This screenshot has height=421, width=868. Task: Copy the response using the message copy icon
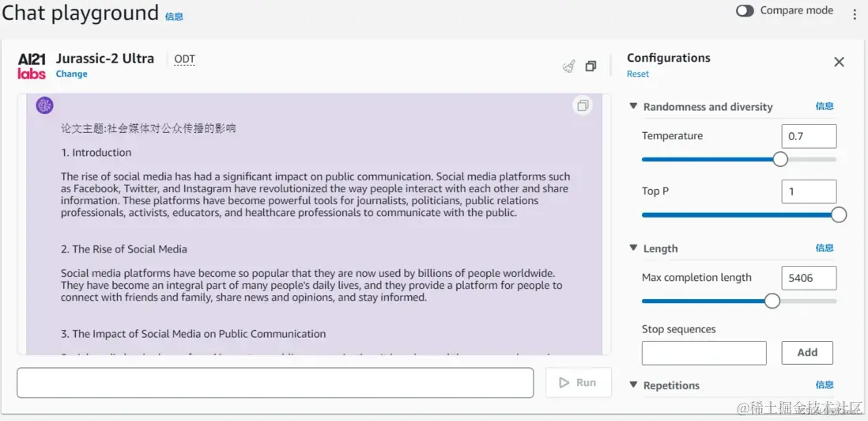583,105
